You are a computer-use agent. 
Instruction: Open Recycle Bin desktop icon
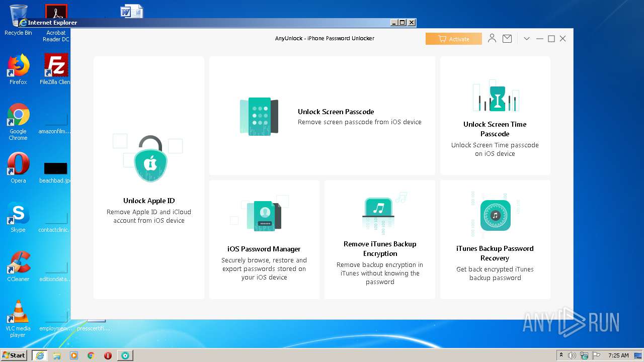coord(18,20)
